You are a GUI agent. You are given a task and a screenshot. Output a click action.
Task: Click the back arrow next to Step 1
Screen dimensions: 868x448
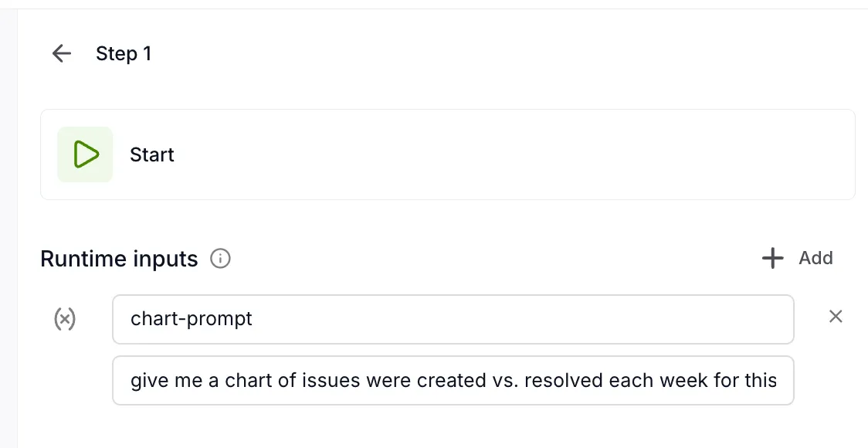(61, 53)
